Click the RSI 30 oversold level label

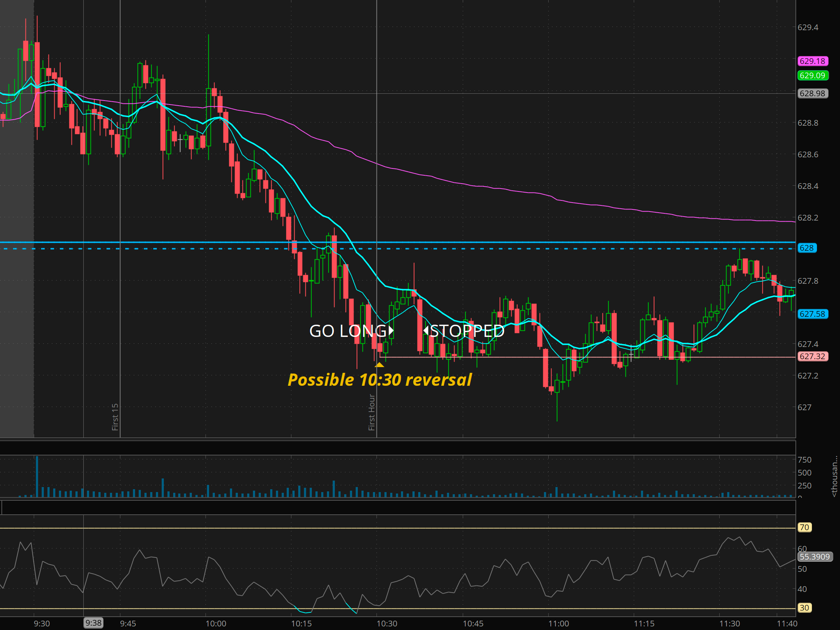(x=804, y=608)
